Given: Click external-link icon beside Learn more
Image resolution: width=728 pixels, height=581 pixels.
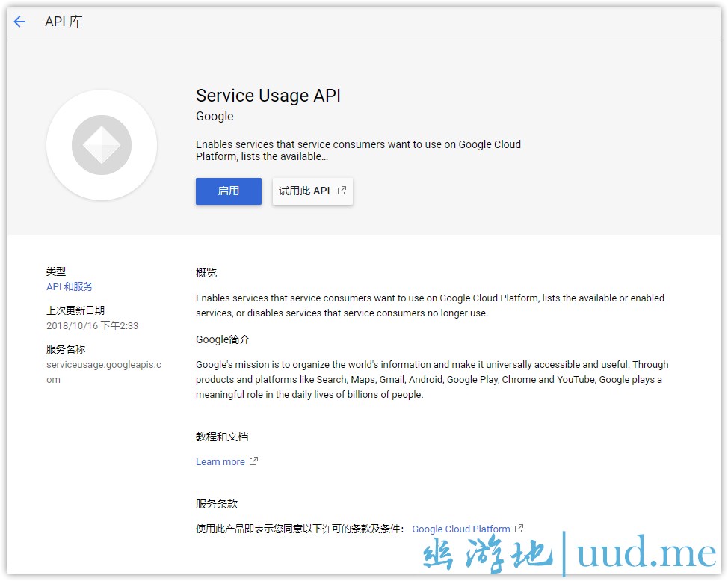Looking at the screenshot, I should 253,461.
